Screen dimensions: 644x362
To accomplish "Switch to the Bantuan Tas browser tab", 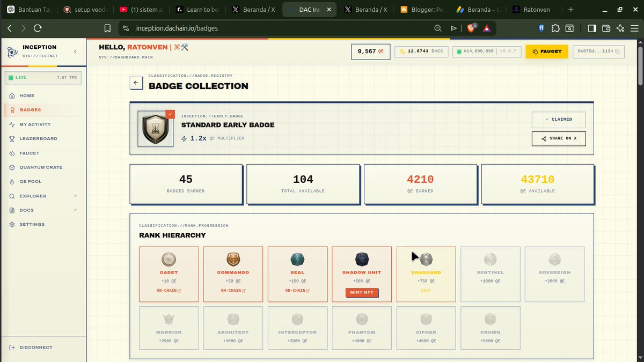I will pyautogui.click(x=30, y=10).
